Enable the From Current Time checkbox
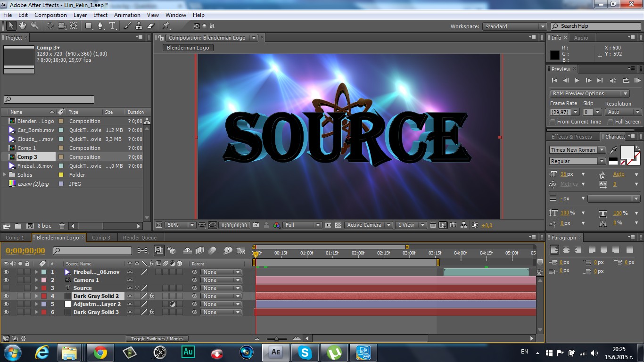The height and width of the screenshot is (362, 644). coord(553,122)
